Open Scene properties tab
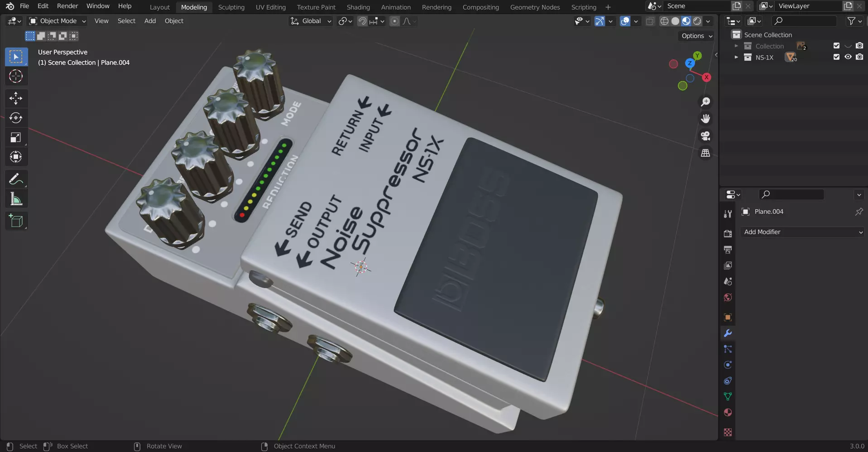 click(728, 281)
